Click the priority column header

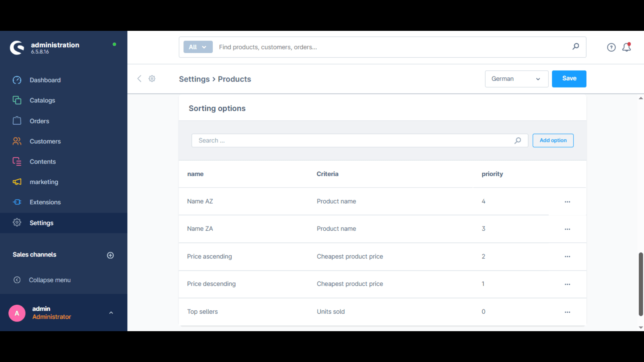pos(492,174)
